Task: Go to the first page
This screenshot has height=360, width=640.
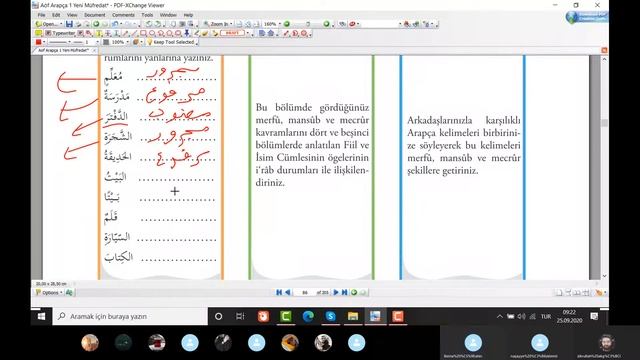Action: (x=279, y=292)
